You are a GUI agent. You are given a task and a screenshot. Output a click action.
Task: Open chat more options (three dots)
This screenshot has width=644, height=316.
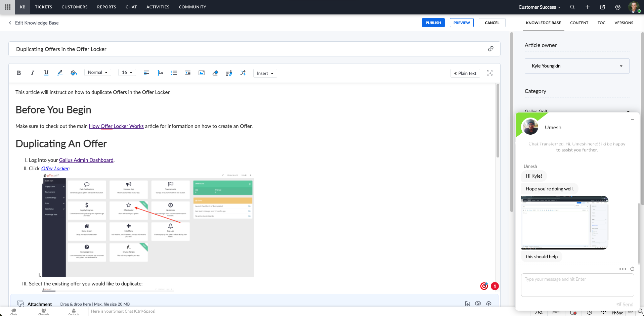pyautogui.click(x=622, y=269)
